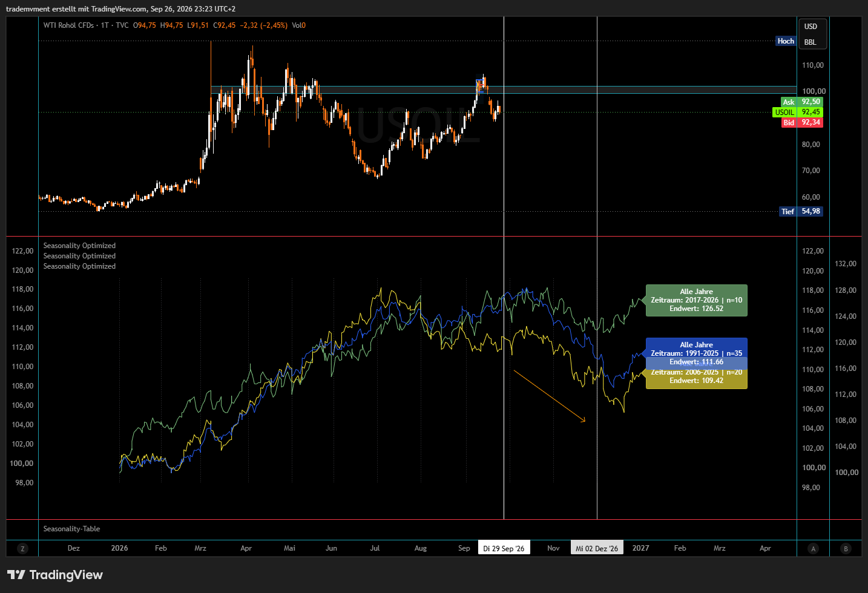Select the Vol0 volume legend entry

[299, 25]
